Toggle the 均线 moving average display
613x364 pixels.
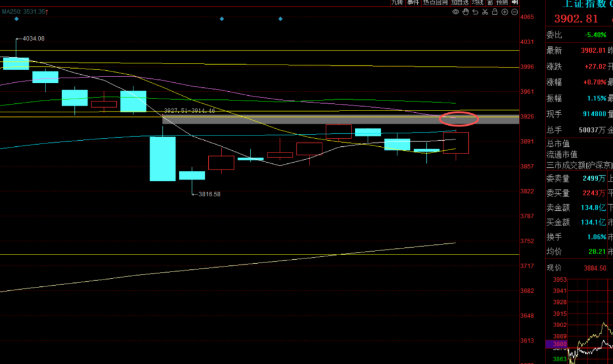click(477, 3)
